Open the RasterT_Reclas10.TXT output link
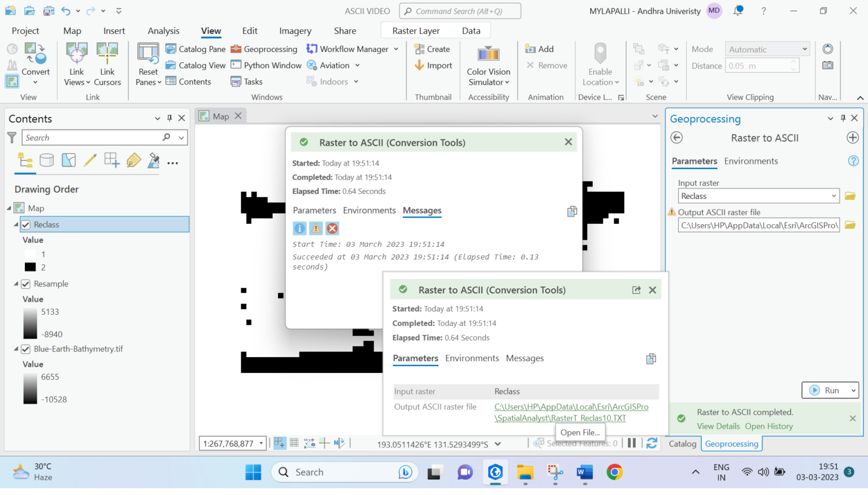 click(x=560, y=418)
